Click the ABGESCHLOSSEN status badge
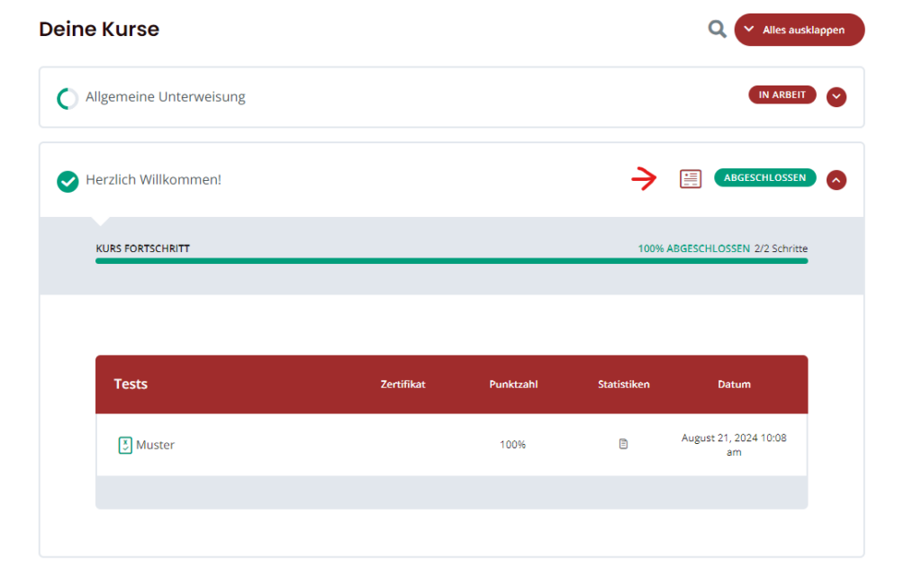Screen dimensions: 922x588 click(x=764, y=178)
